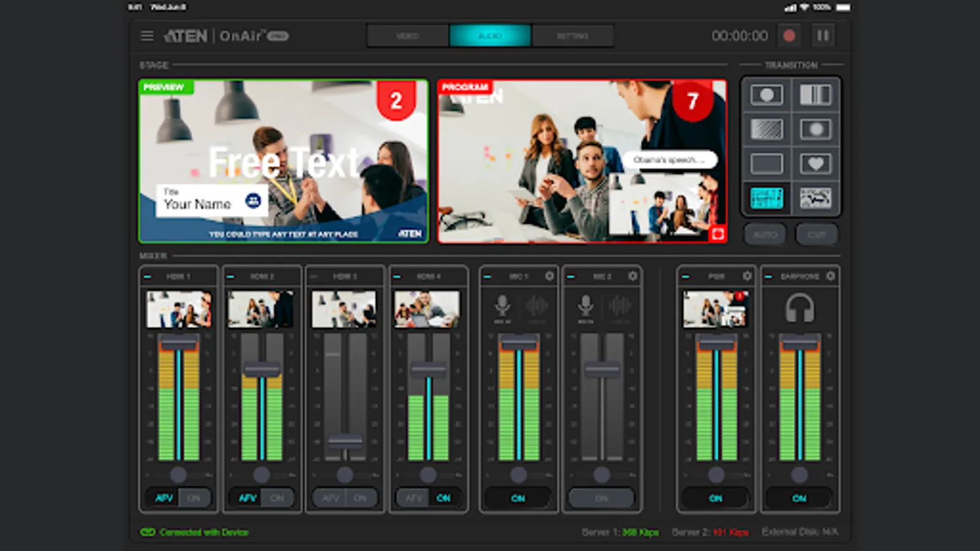Collapse MIC 1 strip with its dash
This screenshot has height=551, width=980.
coord(487,277)
